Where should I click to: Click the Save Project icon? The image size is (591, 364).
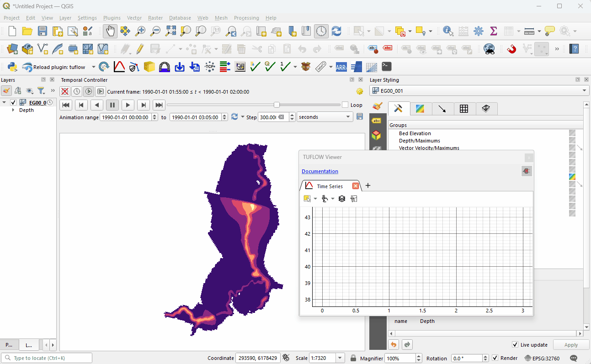[43, 31]
